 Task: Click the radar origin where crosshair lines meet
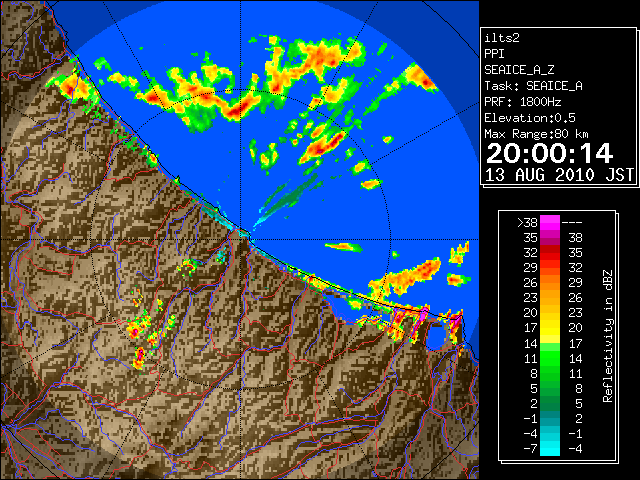[x=240, y=240]
